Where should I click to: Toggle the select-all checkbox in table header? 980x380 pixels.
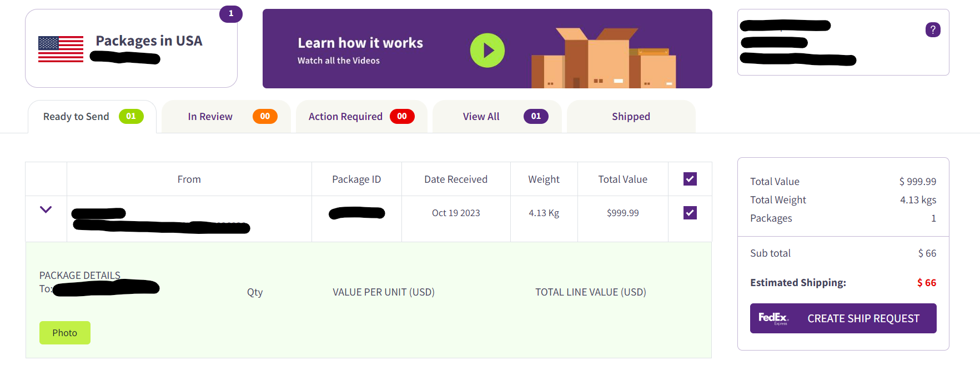[x=690, y=179]
